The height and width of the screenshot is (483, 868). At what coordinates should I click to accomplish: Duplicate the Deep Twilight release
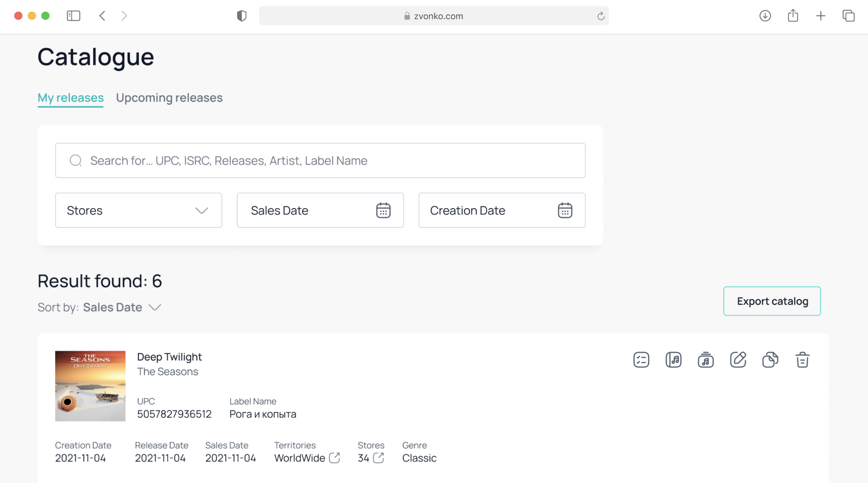point(770,360)
